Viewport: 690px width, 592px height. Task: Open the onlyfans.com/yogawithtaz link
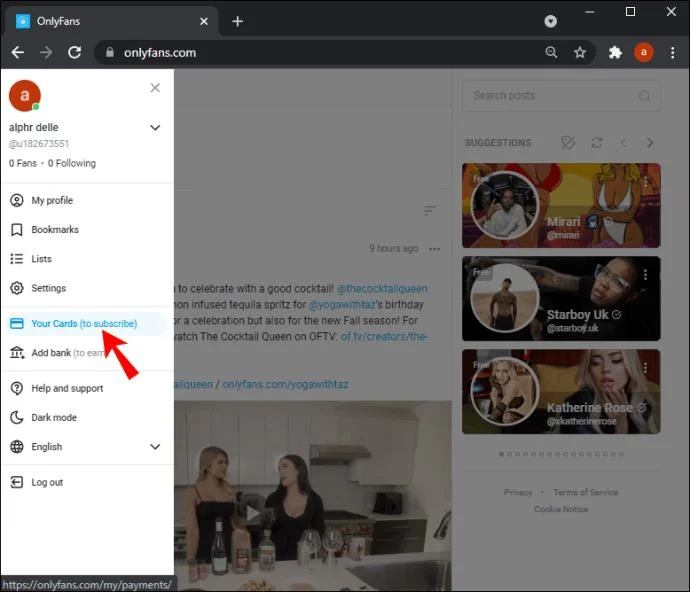coord(285,384)
